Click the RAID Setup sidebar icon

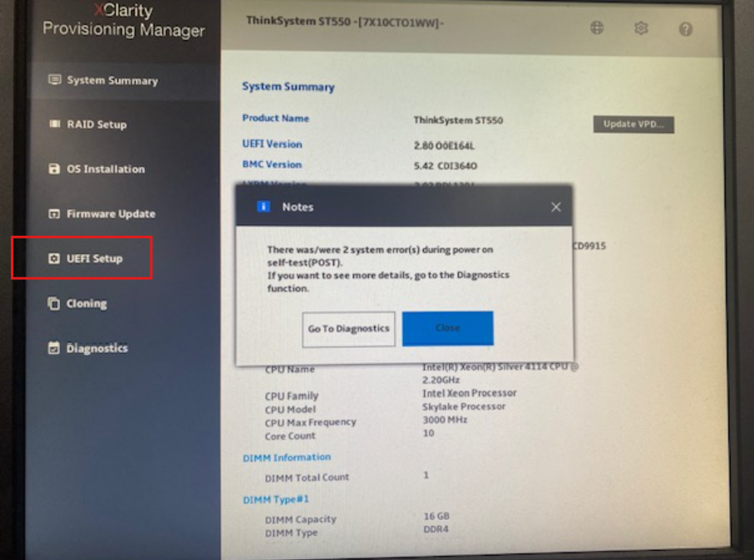pos(55,124)
